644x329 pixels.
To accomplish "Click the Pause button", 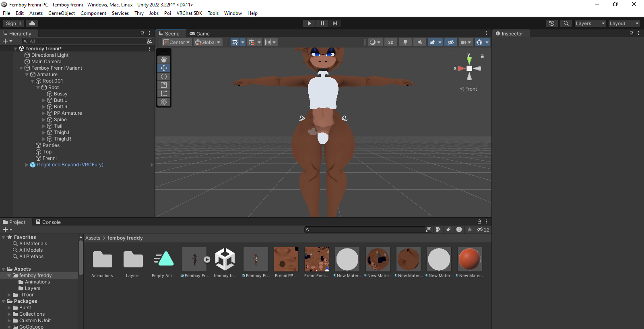I will [x=322, y=23].
